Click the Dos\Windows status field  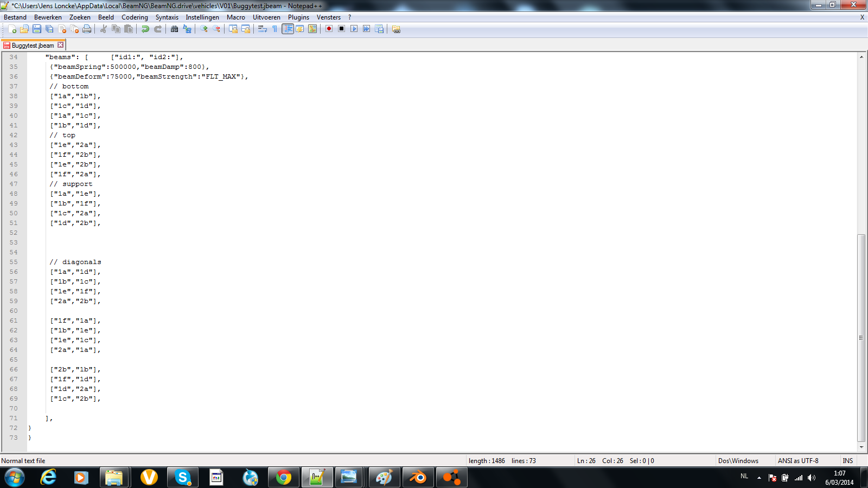(x=738, y=461)
